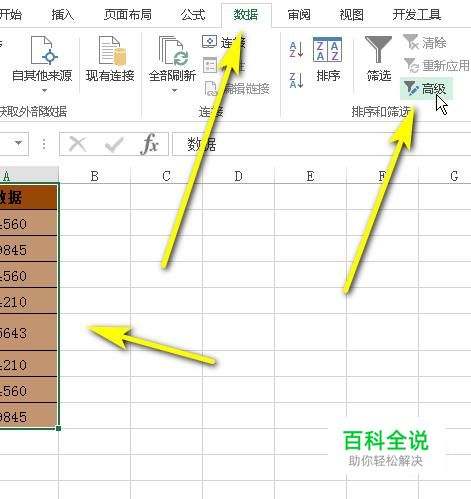Screen dimensions: 471x499
Task: Select column B header
Action: coord(95,176)
